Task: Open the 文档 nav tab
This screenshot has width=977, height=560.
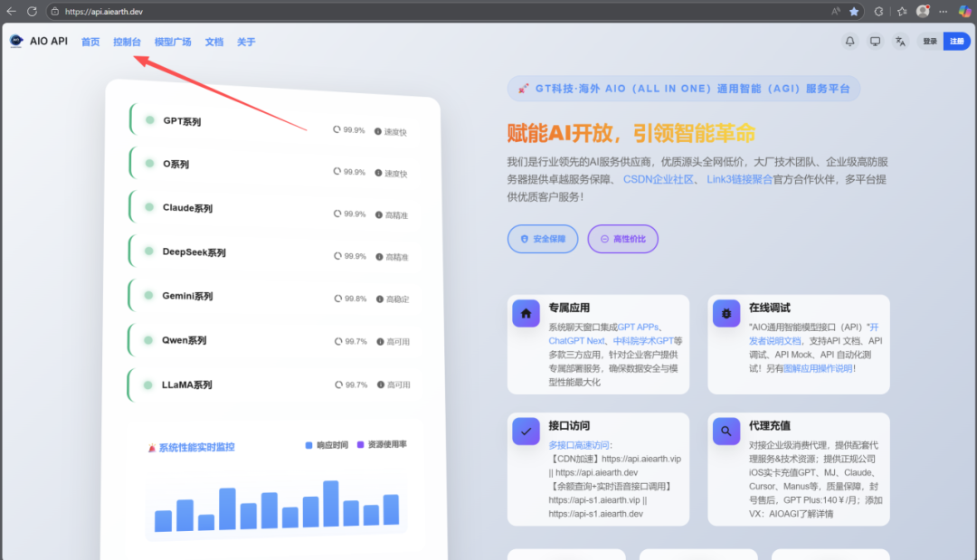Action: (x=213, y=42)
